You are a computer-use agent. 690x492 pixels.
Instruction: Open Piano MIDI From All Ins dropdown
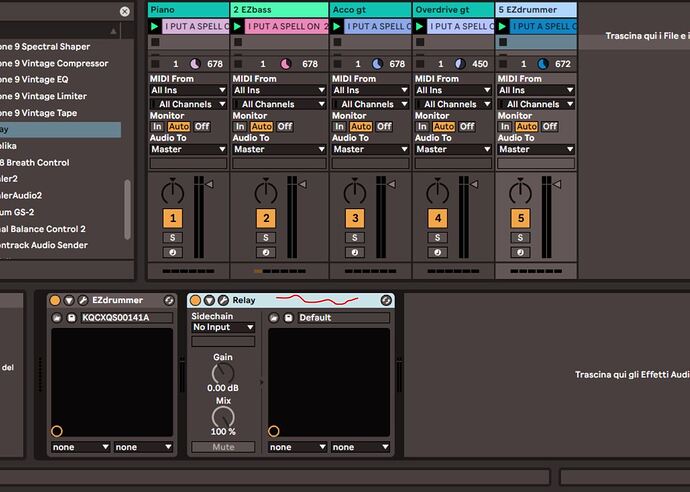click(188, 90)
